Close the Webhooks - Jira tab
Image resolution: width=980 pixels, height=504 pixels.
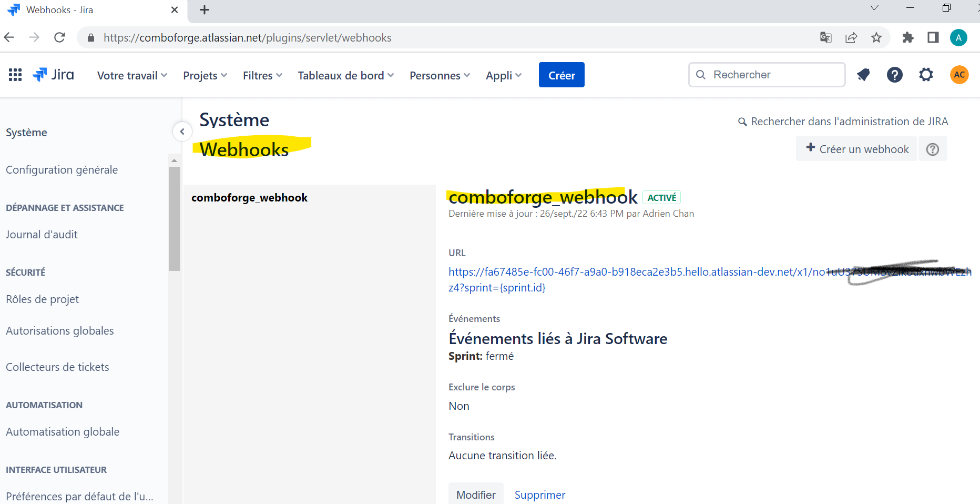175,10
